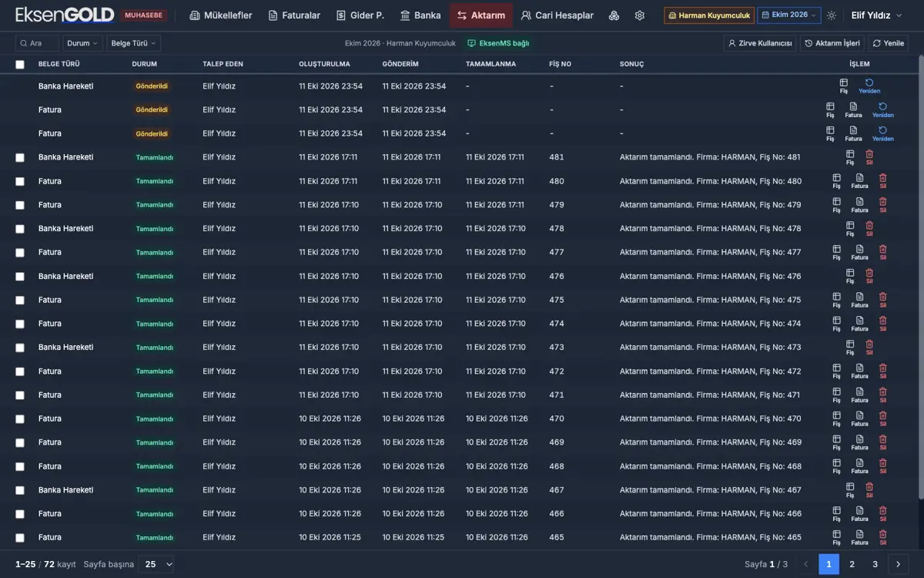924x578 pixels.
Task: Open Fatura document for Fiş No 480
Action: click(x=859, y=181)
